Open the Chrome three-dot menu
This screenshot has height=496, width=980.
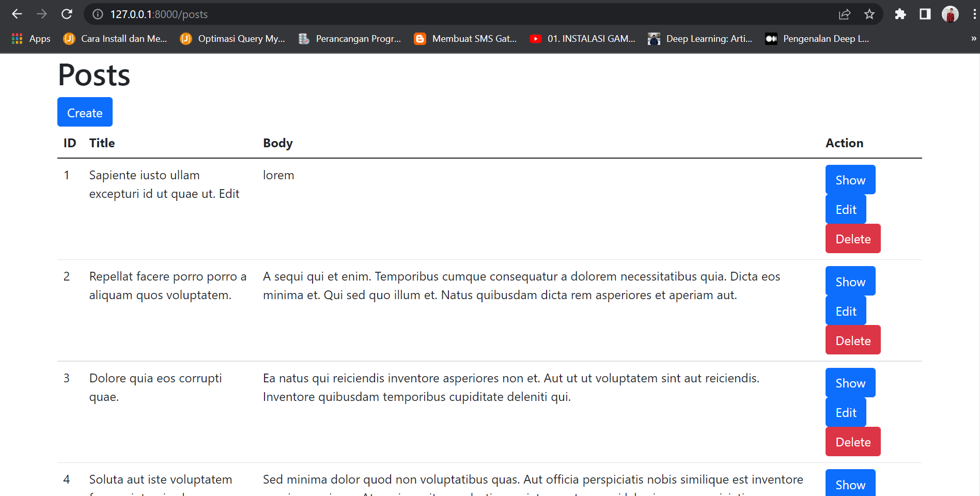click(x=974, y=14)
